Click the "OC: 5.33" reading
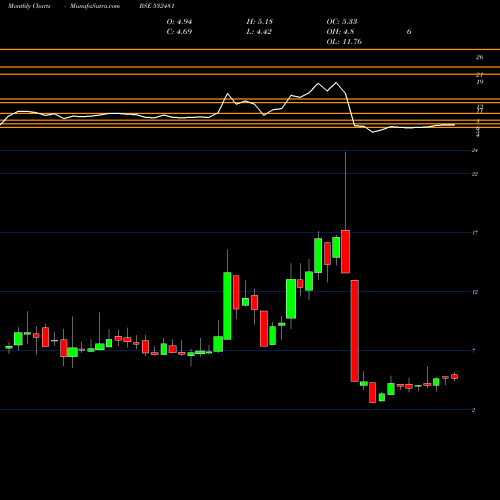 (x=342, y=22)
